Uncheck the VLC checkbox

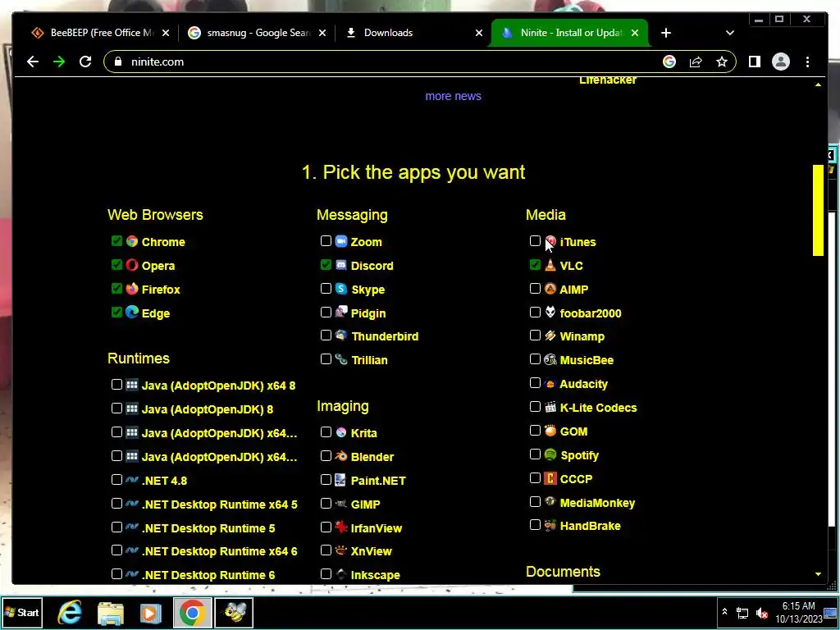[x=535, y=265]
